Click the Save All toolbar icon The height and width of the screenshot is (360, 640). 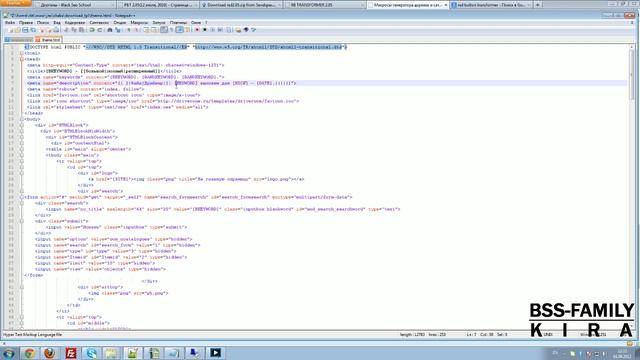(33, 30)
